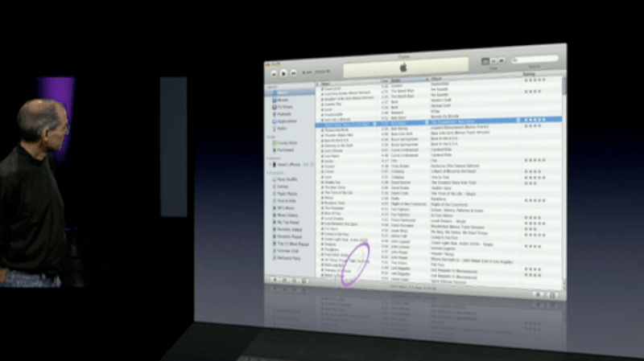
Task: Switch to grid album view
Action: [492, 62]
